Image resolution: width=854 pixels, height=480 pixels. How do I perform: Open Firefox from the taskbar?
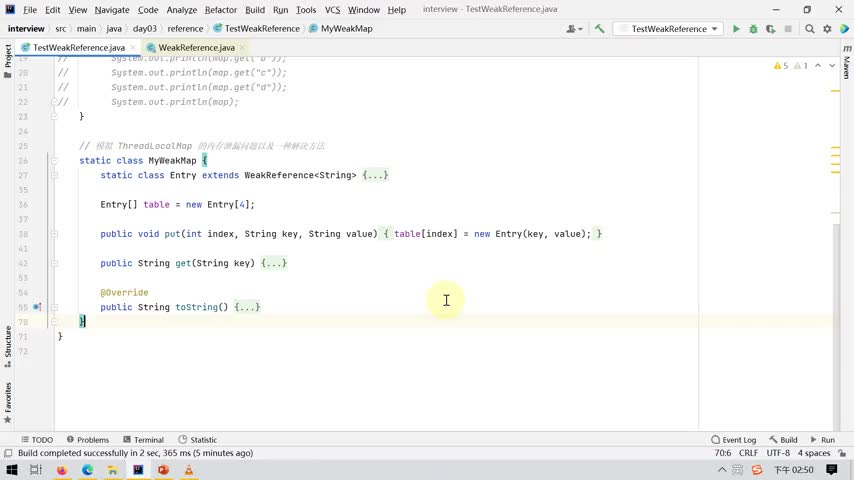62,470
